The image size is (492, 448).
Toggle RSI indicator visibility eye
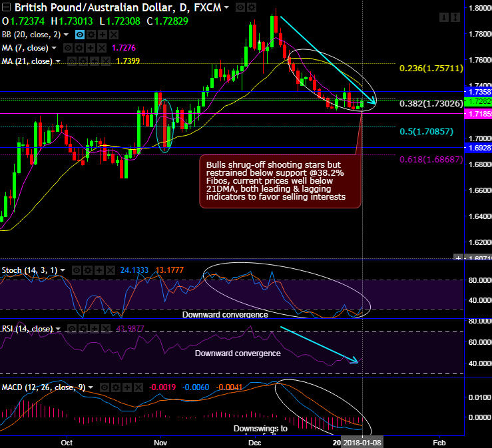click(x=72, y=329)
